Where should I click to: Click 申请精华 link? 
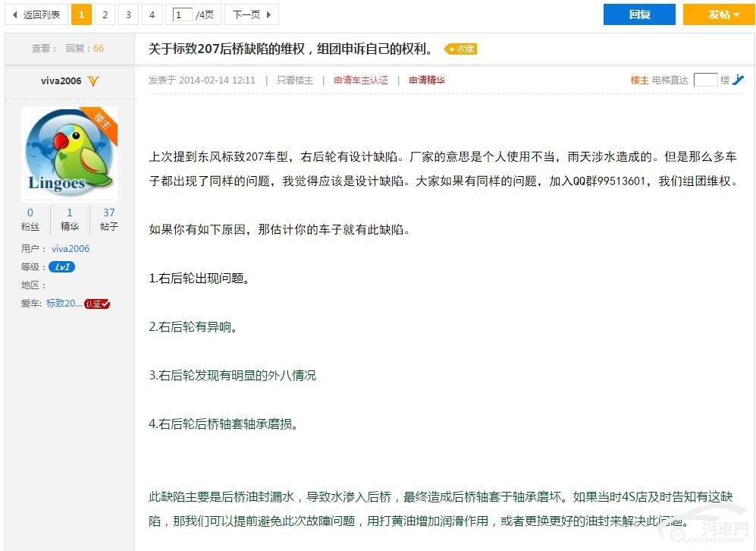coord(427,80)
